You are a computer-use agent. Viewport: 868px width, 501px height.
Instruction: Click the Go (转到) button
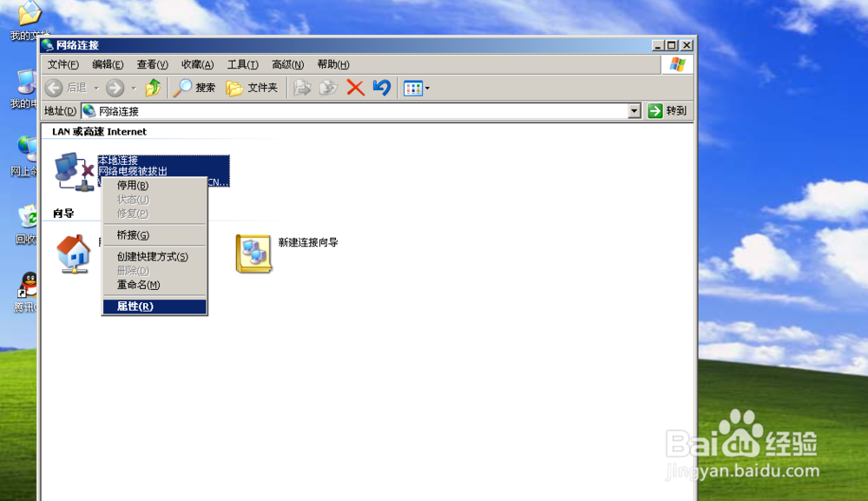tap(667, 111)
